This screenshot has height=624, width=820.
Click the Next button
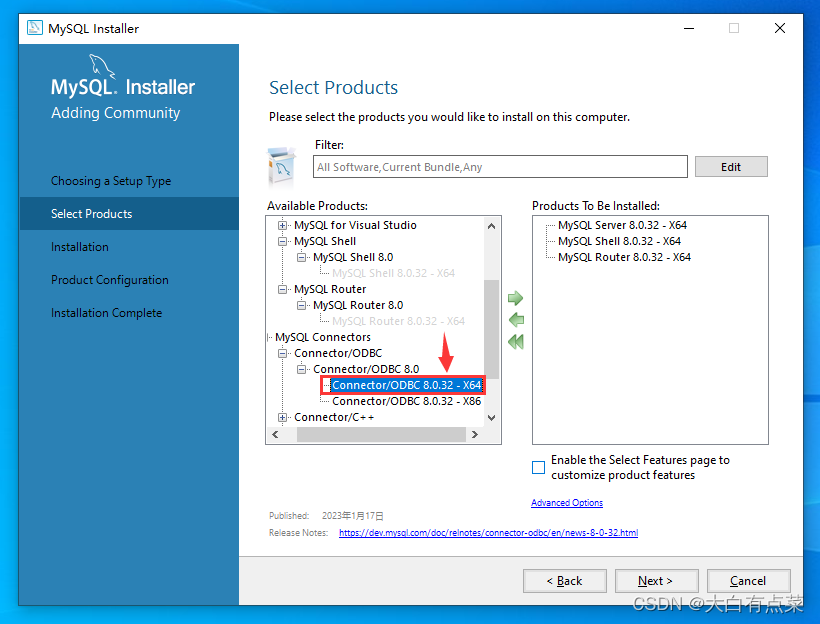pos(656,581)
